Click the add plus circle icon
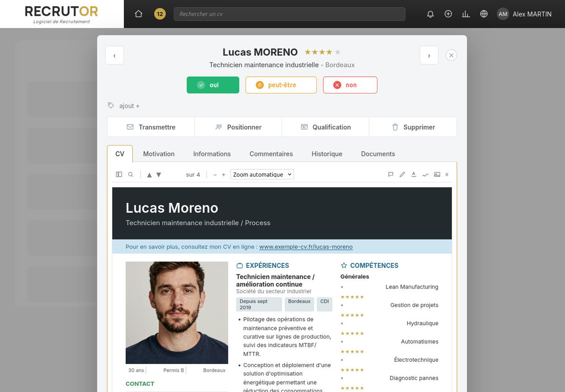This screenshot has width=565, height=392. [x=448, y=14]
